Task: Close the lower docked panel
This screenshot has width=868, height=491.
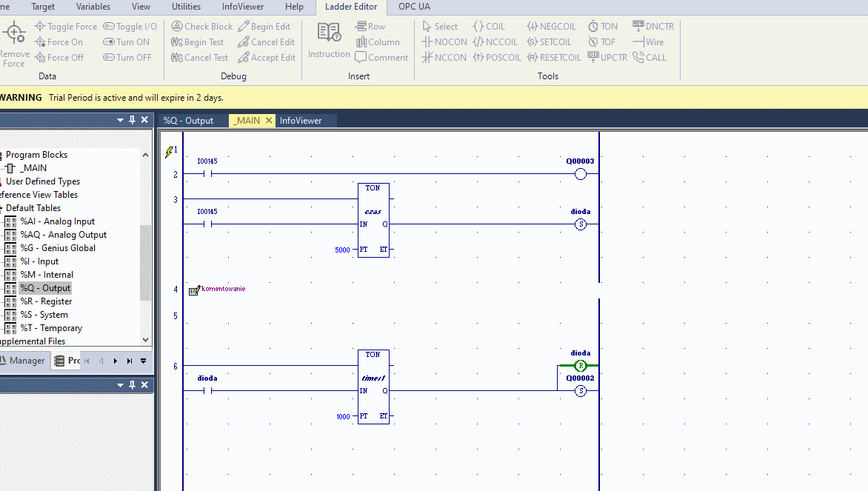Action: (x=144, y=385)
